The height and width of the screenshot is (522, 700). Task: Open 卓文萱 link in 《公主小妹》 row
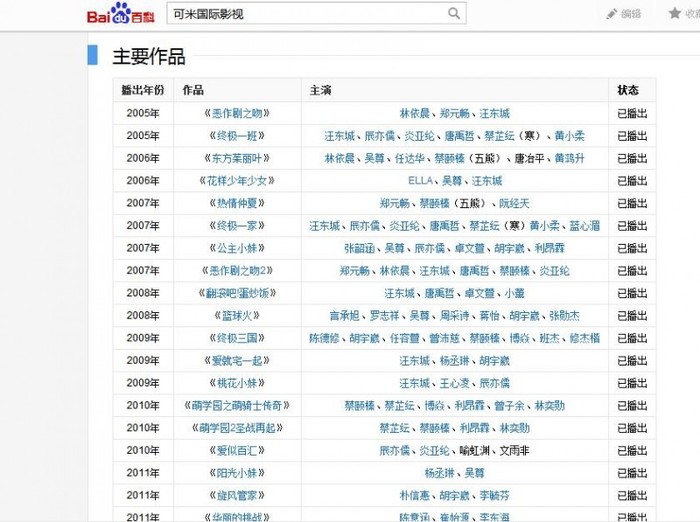pyautogui.click(x=469, y=248)
